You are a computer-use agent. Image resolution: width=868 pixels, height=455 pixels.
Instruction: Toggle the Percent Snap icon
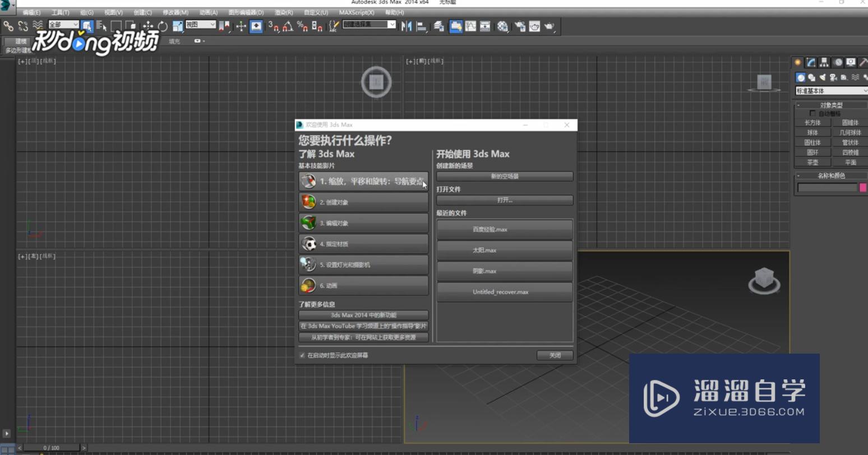click(x=303, y=26)
